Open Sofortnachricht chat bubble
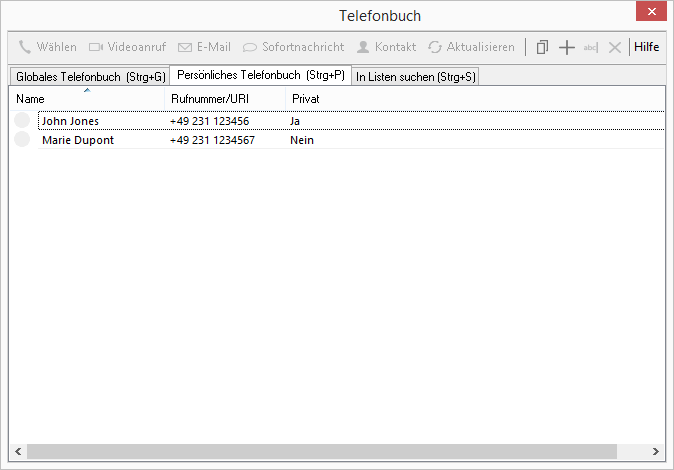This screenshot has height=470, width=674. [250, 47]
